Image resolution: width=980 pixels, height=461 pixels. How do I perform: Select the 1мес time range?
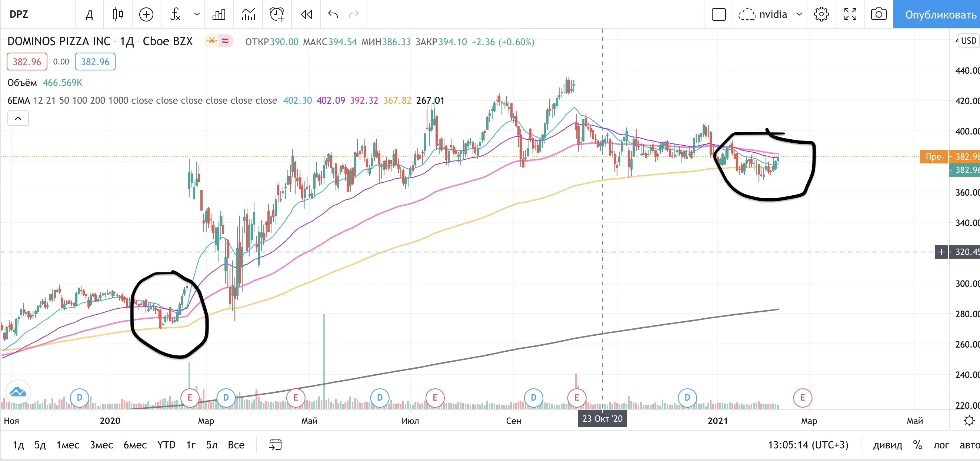tap(68, 445)
